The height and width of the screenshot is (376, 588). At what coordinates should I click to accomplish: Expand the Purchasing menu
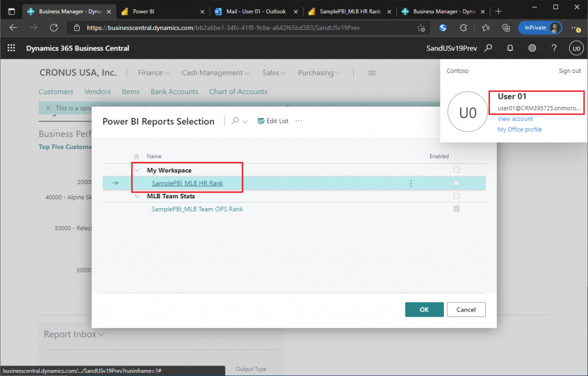[319, 73]
